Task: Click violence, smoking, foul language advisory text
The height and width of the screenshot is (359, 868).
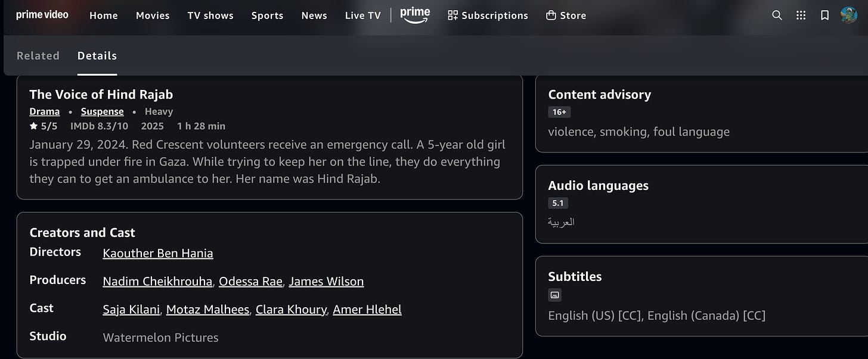Action: click(638, 132)
